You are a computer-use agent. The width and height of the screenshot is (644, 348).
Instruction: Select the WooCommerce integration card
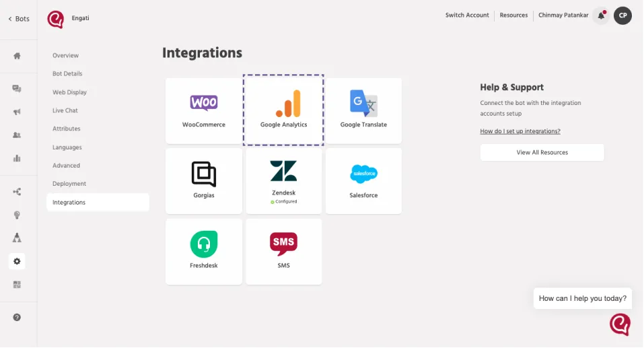pyautogui.click(x=204, y=111)
